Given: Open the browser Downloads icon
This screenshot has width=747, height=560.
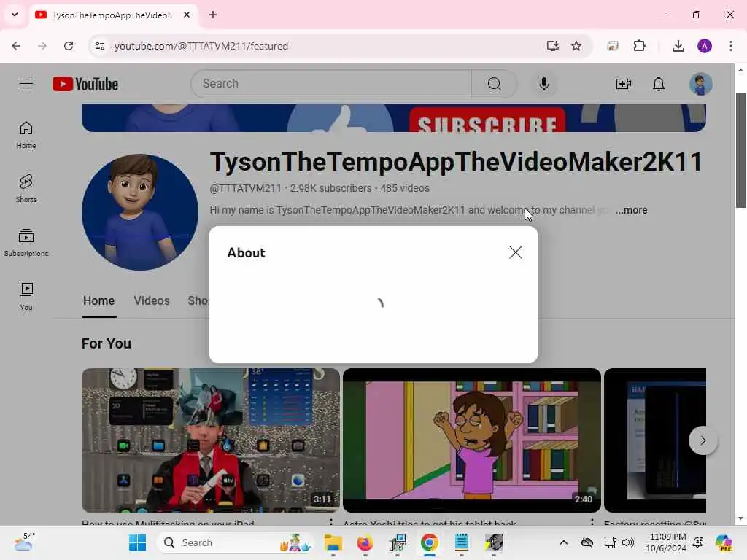Looking at the screenshot, I should [678, 46].
